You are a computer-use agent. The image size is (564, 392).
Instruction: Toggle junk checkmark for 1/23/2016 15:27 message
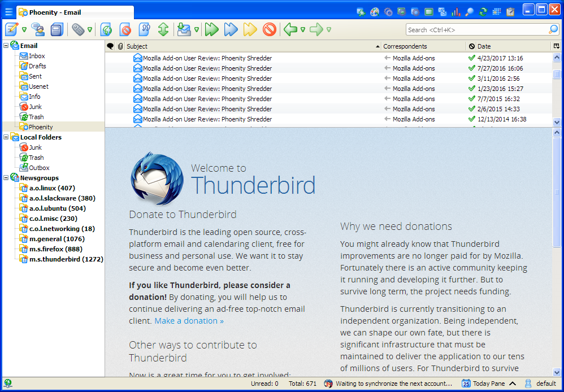click(471, 89)
